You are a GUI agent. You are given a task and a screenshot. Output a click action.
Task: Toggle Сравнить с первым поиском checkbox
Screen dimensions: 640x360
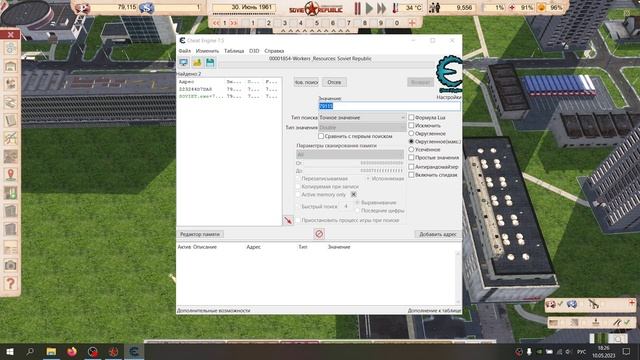point(321,136)
